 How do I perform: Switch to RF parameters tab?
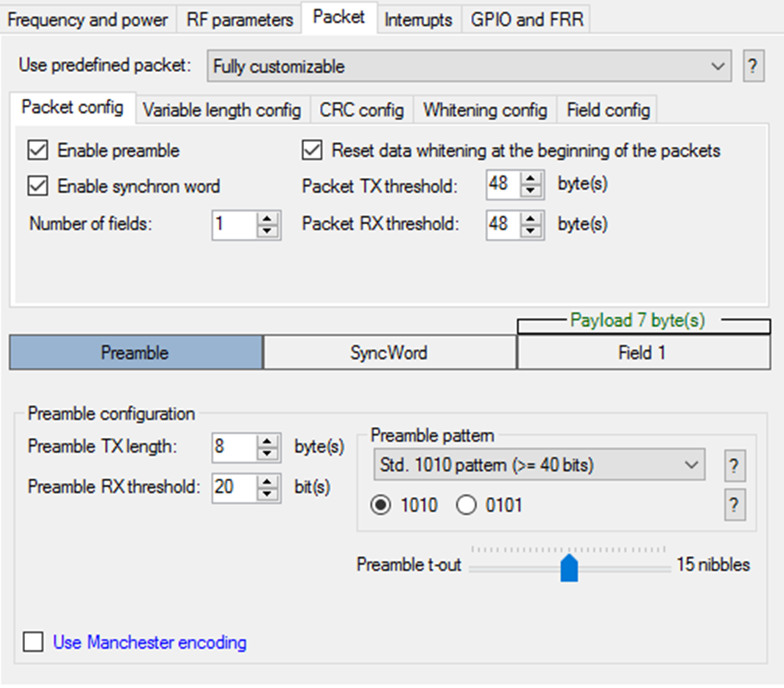click(x=240, y=20)
